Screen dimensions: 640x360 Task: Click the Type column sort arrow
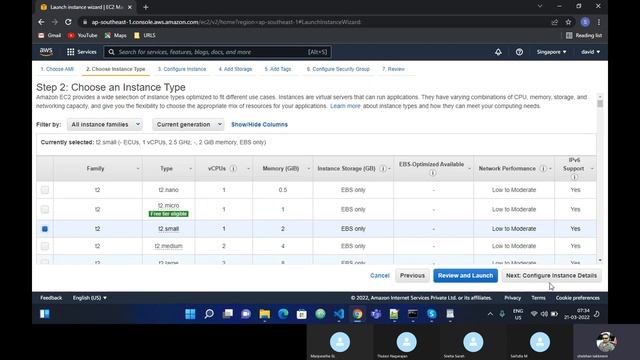tap(190, 169)
